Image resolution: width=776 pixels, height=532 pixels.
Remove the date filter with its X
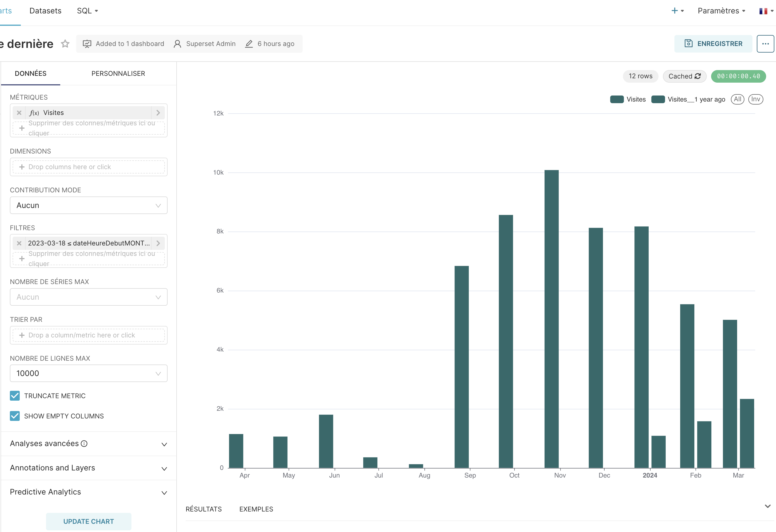click(x=19, y=243)
